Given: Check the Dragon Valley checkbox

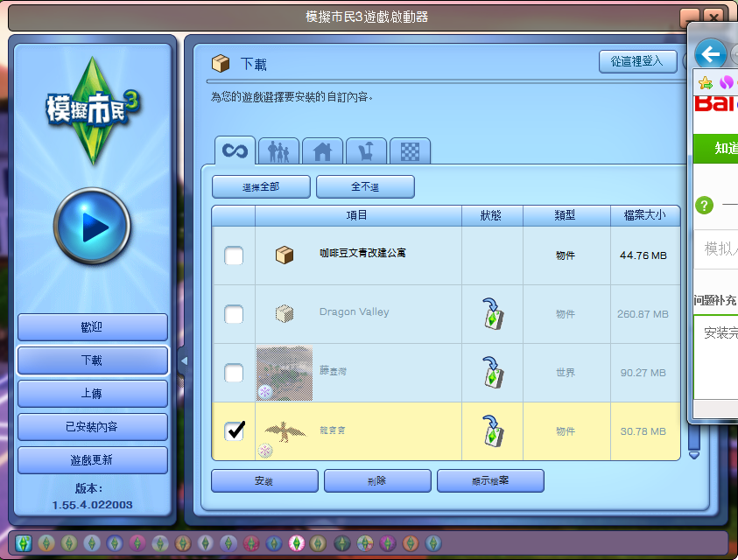Looking at the screenshot, I should tap(234, 314).
